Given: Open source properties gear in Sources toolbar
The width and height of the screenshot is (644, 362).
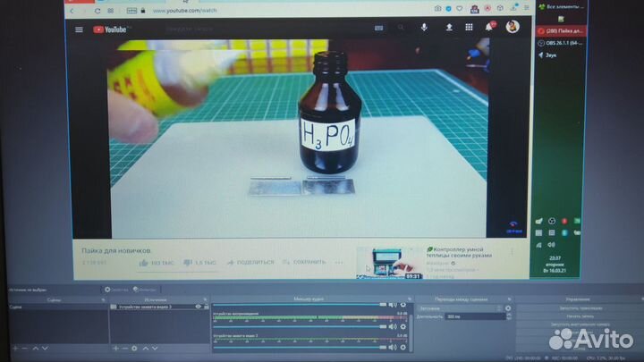Looking at the screenshot, I should 134,349.
